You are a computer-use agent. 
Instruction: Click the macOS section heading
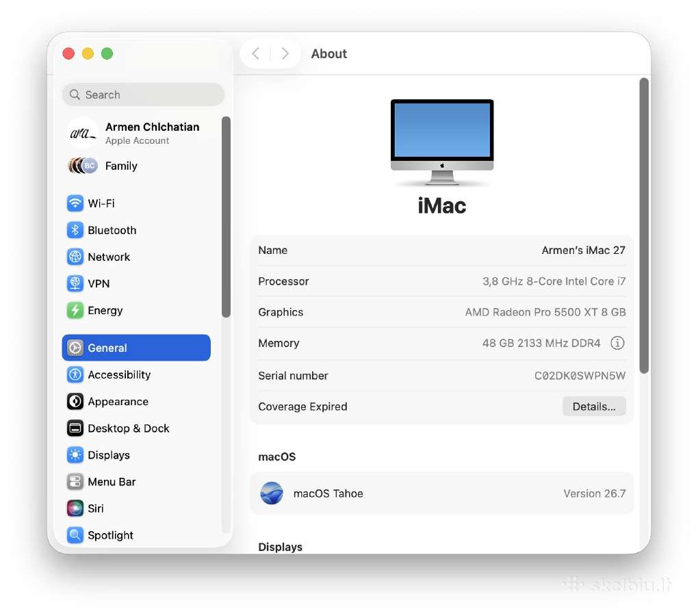[277, 457]
